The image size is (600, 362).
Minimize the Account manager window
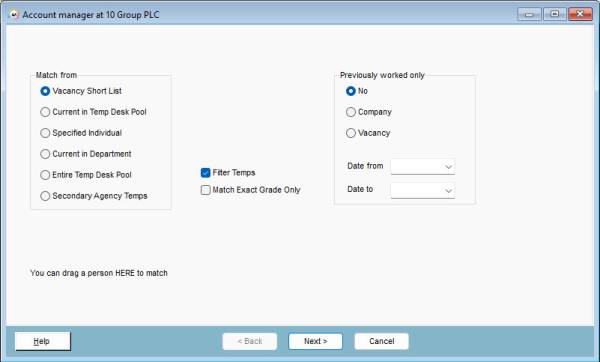point(529,14)
